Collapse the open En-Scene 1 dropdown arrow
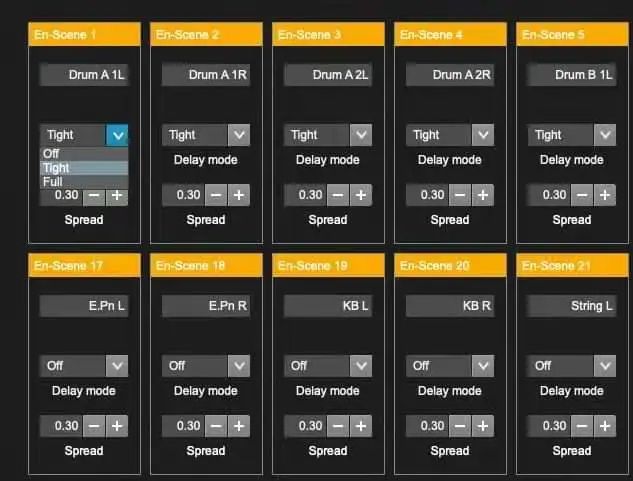Image resolution: width=633 pixels, height=481 pixels. (116, 135)
